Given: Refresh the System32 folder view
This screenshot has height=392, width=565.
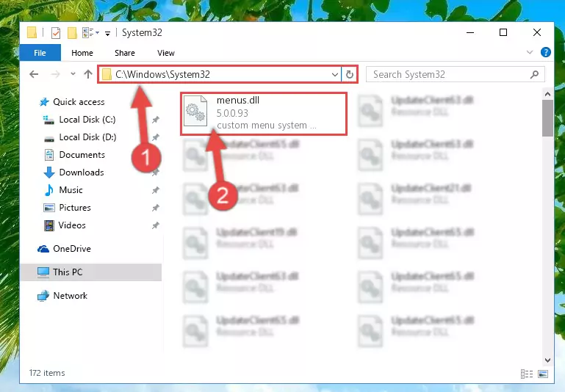Looking at the screenshot, I should click(350, 75).
